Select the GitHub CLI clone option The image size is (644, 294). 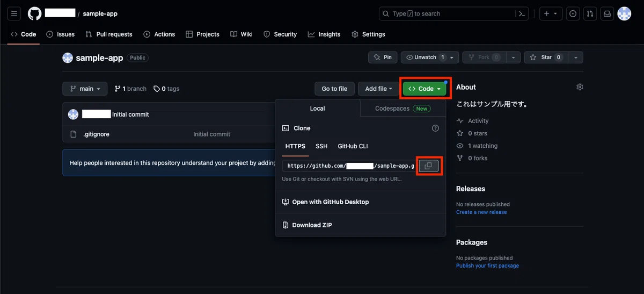coord(353,146)
